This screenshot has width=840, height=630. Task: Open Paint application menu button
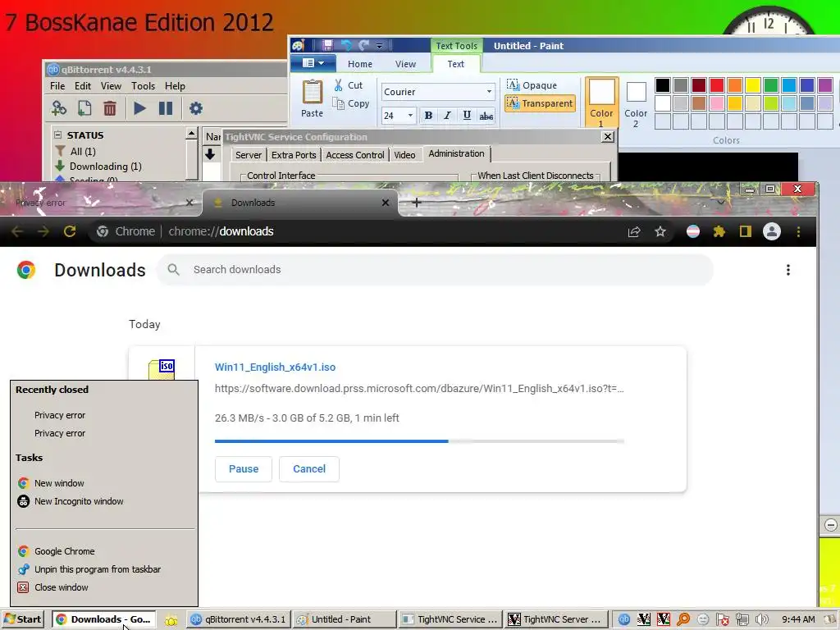(x=313, y=63)
